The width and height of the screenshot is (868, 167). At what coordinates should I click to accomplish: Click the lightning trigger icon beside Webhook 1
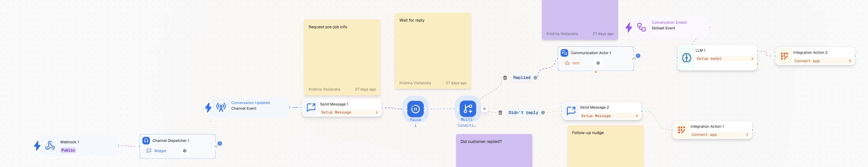(37, 146)
